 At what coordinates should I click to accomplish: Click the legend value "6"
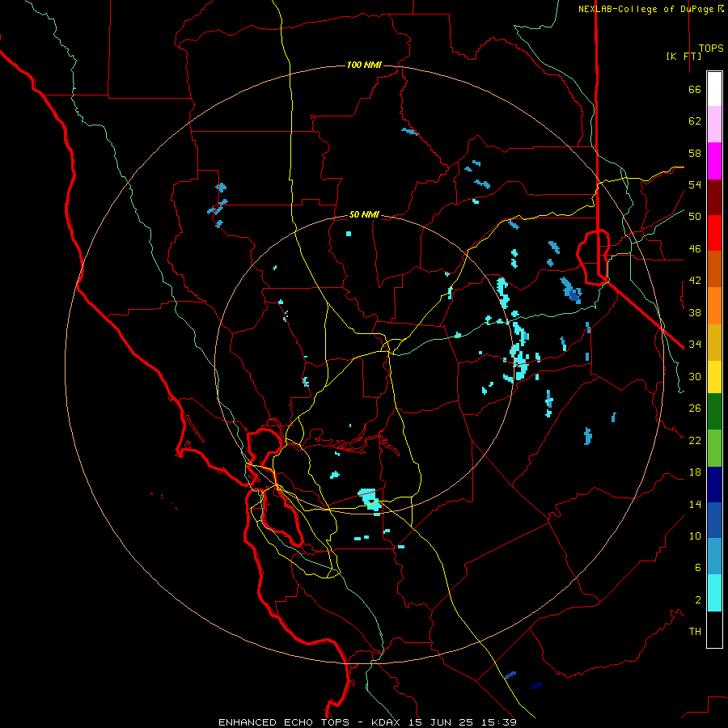tap(698, 568)
